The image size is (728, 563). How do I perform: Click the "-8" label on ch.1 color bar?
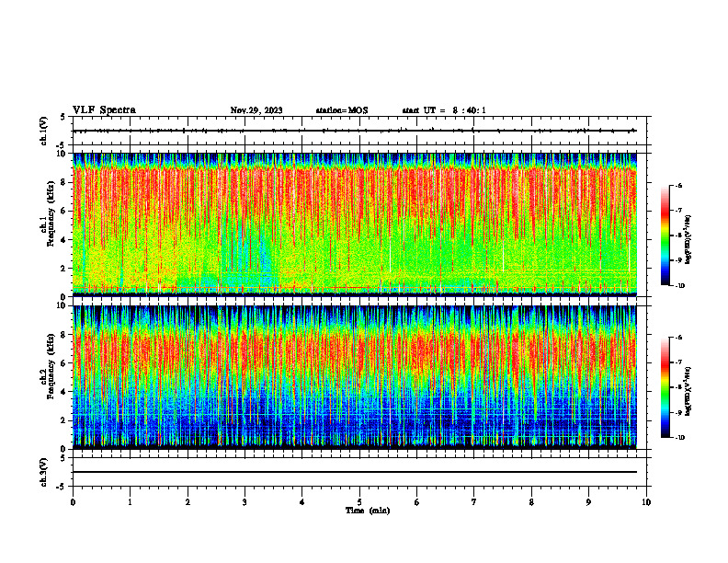[x=678, y=236]
